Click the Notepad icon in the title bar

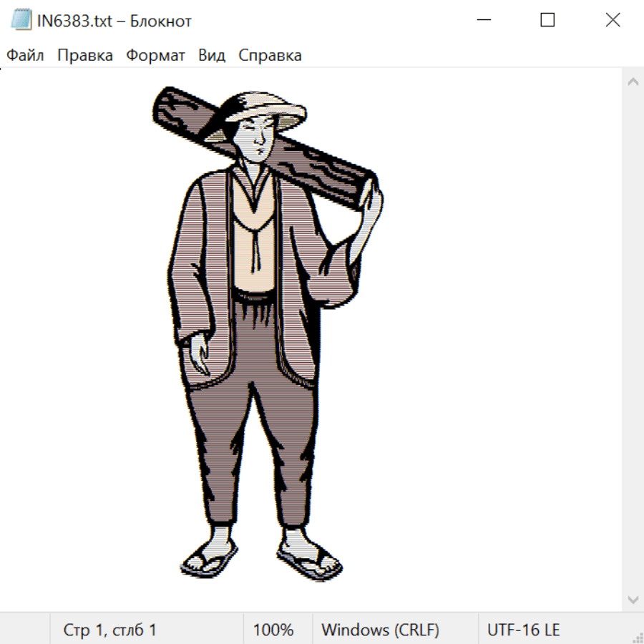click(21, 21)
